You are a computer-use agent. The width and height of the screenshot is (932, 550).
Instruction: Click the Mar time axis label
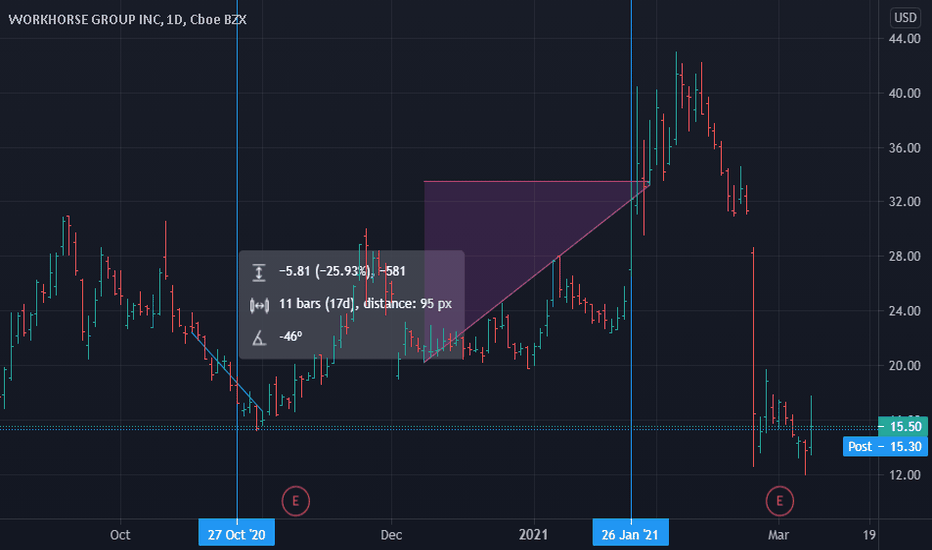(778, 535)
